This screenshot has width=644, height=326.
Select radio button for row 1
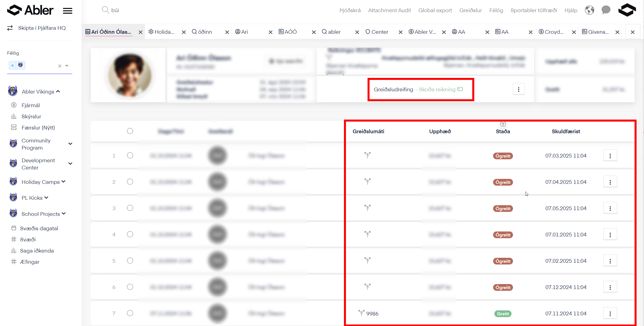tap(130, 155)
